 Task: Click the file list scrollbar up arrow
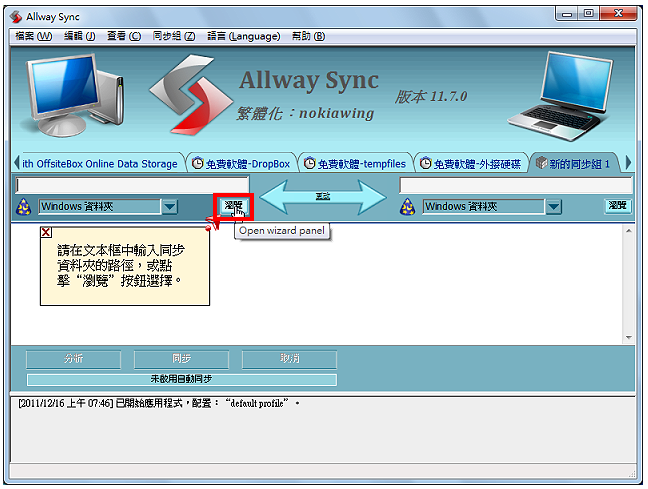[x=629, y=231]
